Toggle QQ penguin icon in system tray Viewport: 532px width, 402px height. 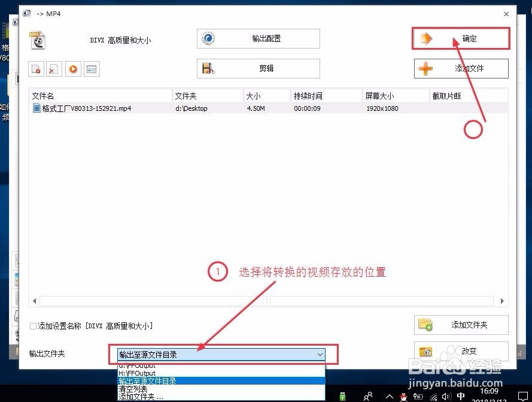tap(403, 397)
